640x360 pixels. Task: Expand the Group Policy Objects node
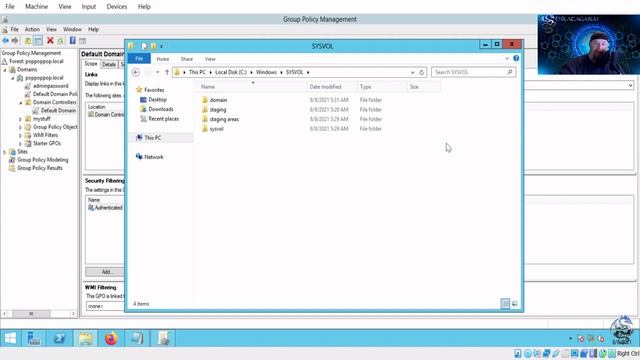(20, 127)
